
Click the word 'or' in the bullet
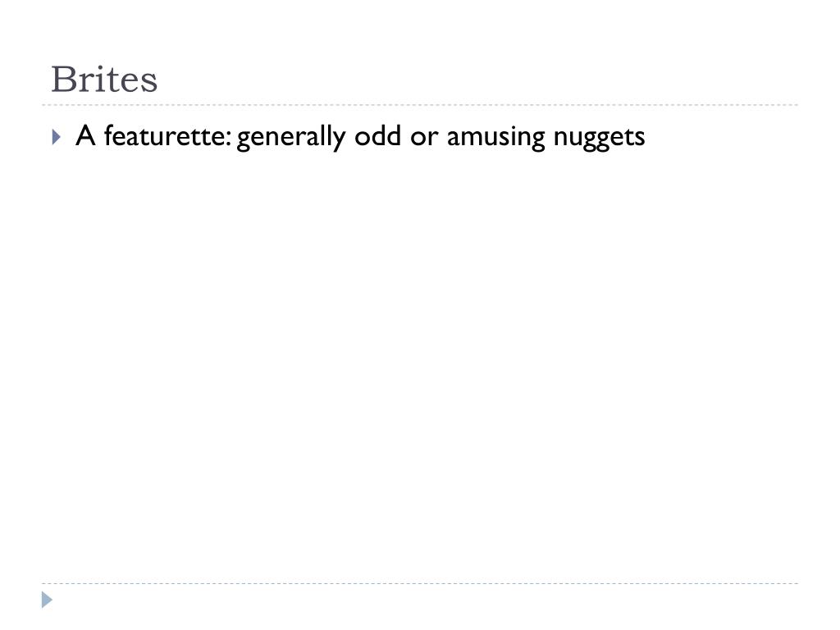point(424,137)
